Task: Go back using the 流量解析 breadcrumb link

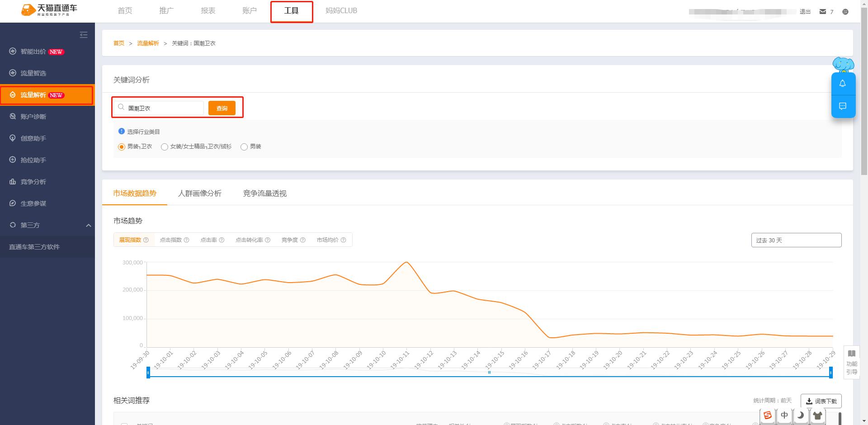Action: [148, 43]
